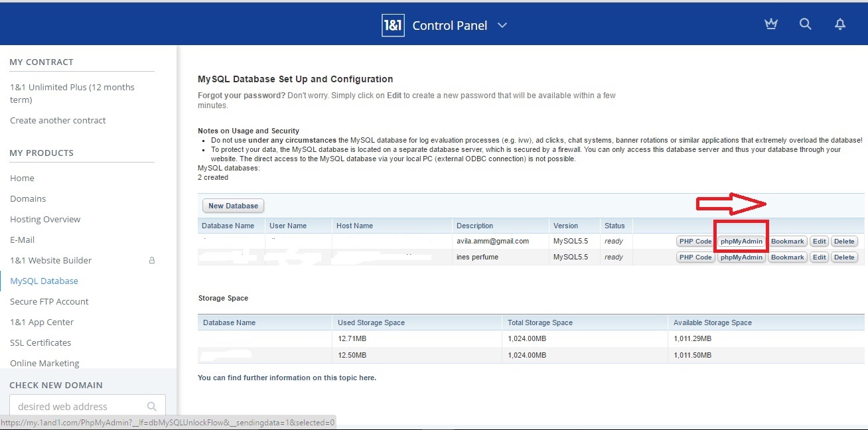The image size is (868, 430).
Task: Click the 1&1 logo icon
Action: tap(393, 25)
